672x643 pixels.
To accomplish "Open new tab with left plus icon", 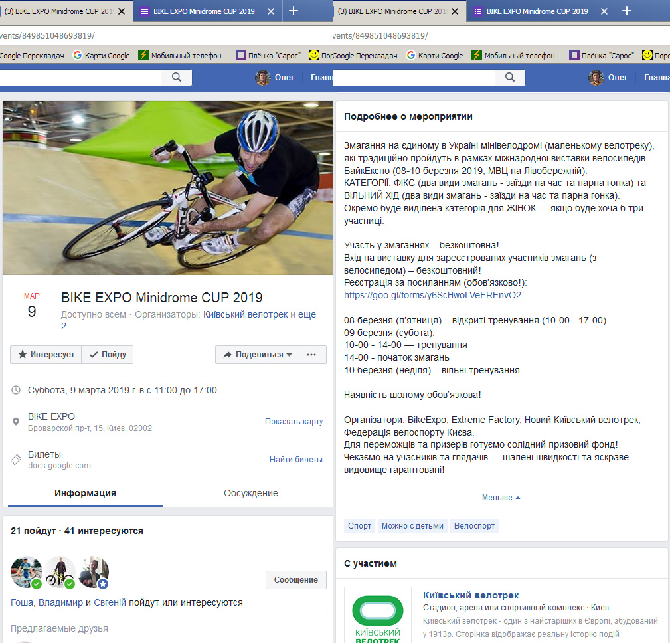I will point(293,11).
